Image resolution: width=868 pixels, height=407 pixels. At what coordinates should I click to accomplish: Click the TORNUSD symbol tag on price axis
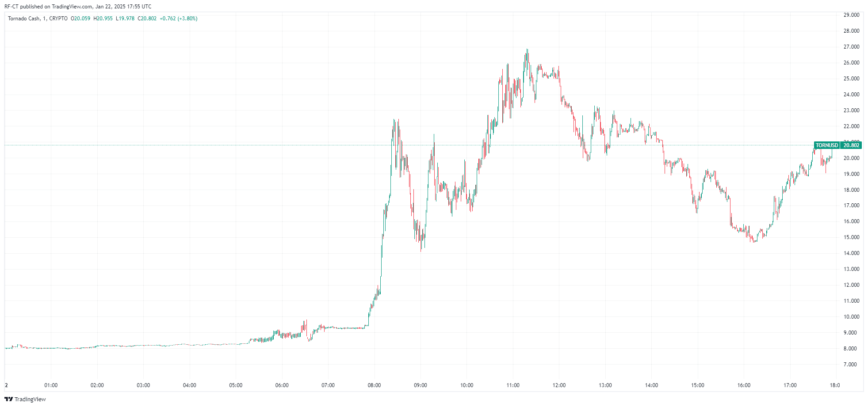[826, 145]
